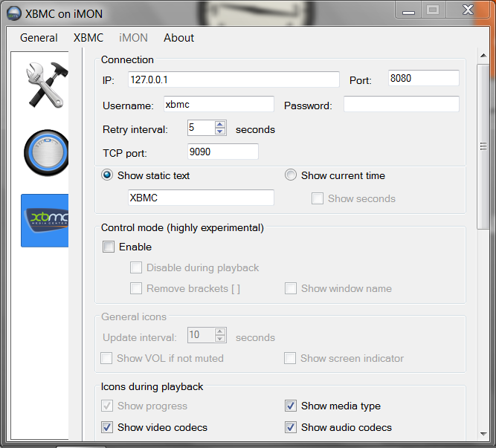
Task: Enable Control mode checkbox
Action: pyautogui.click(x=108, y=247)
